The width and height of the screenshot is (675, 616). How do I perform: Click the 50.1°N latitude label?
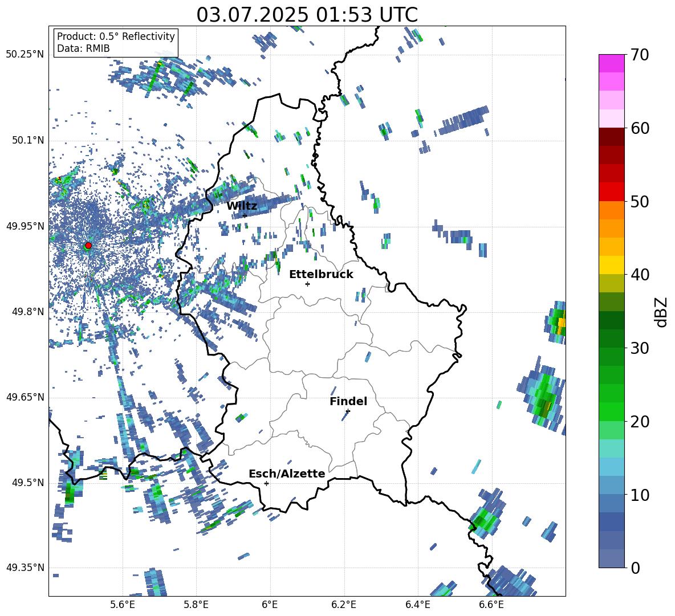pos(28,140)
